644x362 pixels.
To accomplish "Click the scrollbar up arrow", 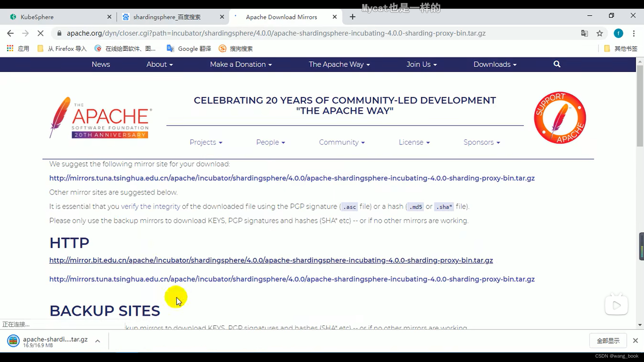I will 640,62.
